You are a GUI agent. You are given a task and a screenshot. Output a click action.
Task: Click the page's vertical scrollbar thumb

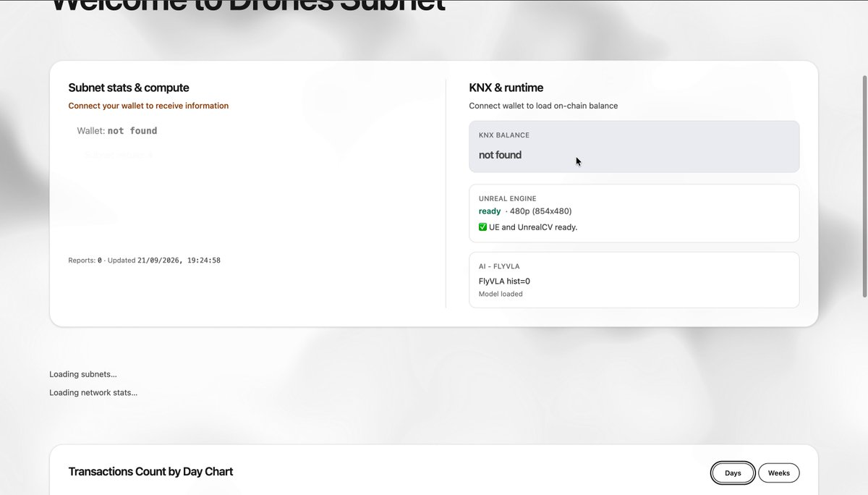pyautogui.click(x=864, y=185)
